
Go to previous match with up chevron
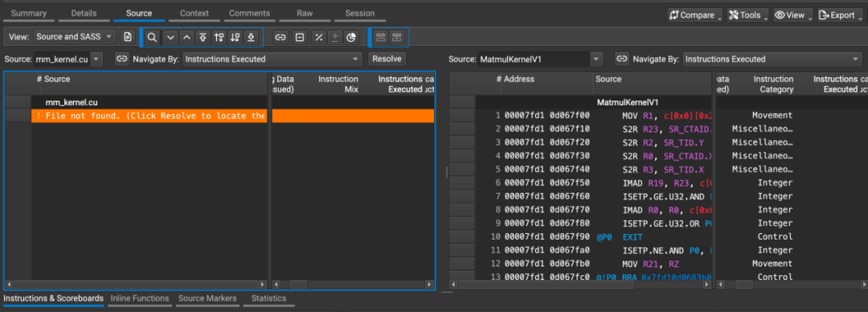pos(186,37)
